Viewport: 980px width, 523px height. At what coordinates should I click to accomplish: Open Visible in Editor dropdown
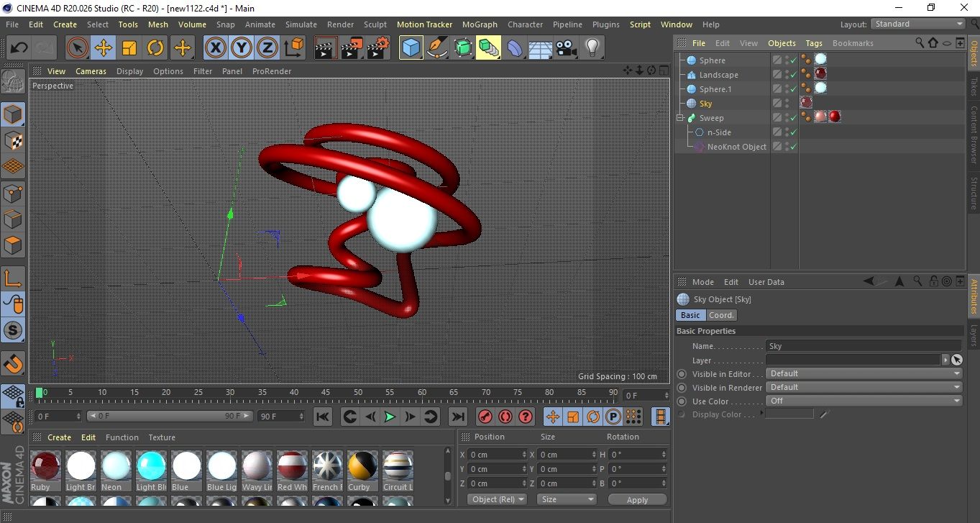point(864,373)
